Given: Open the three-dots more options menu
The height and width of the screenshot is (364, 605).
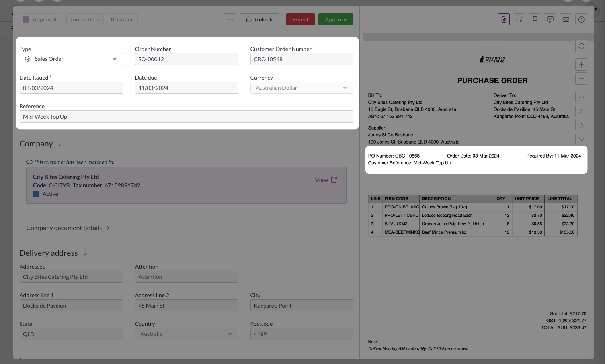Looking at the screenshot, I should (230, 19).
